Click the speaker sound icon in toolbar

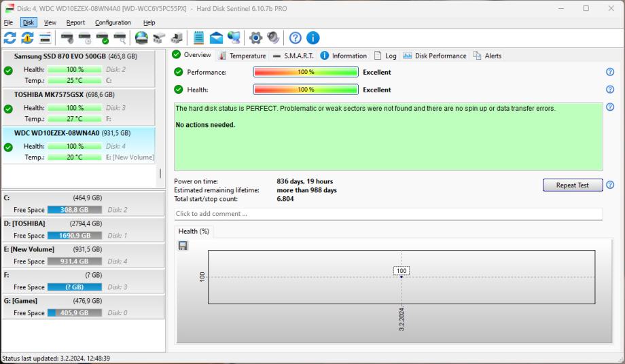(x=272, y=38)
